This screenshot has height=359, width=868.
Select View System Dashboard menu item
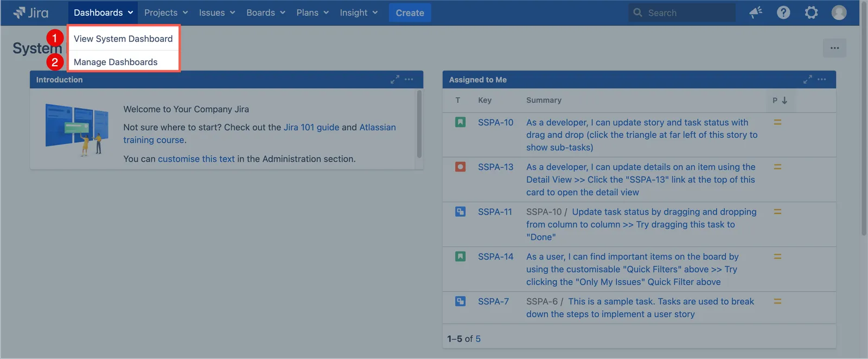124,39
